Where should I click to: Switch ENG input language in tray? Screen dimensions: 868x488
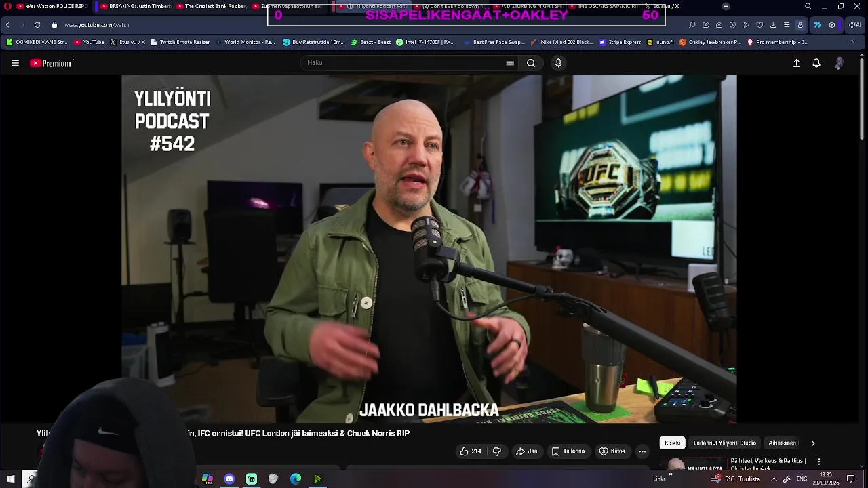(x=802, y=479)
